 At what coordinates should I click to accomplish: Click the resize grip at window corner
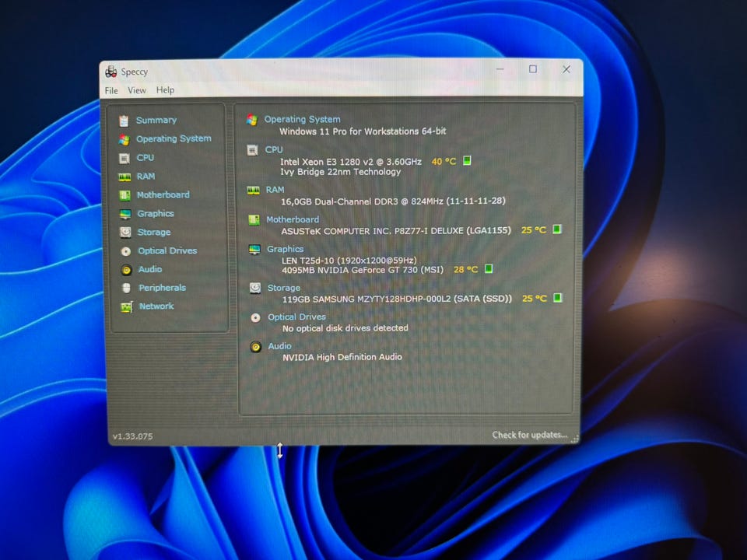tap(575, 439)
